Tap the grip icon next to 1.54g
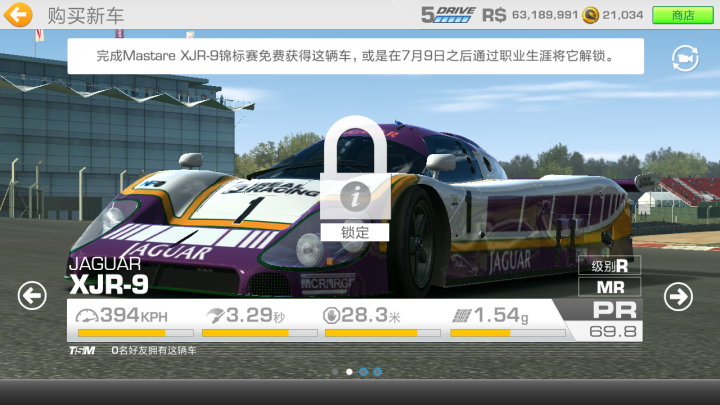Screen dimensions: 720x405 tap(461, 315)
